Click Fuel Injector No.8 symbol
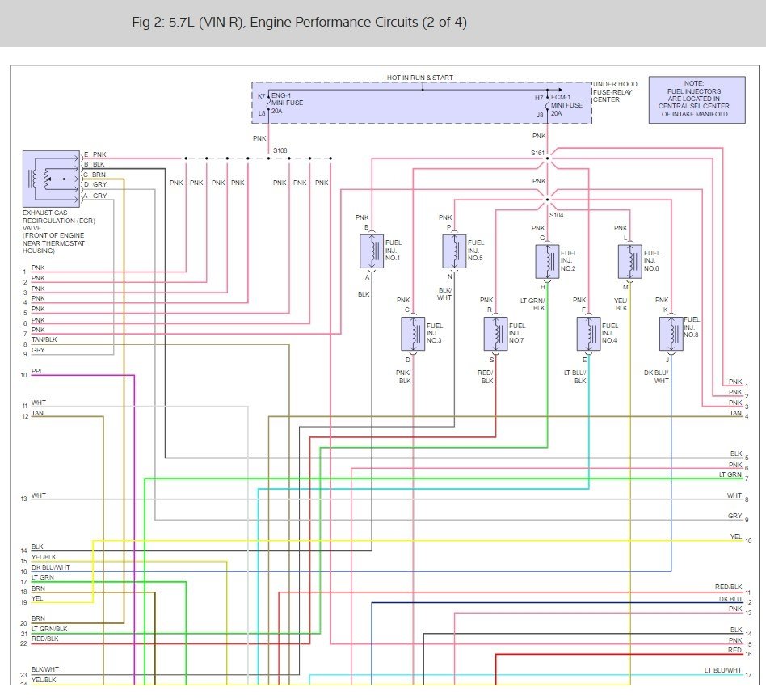The height and width of the screenshot is (700, 766). [671, 334]
